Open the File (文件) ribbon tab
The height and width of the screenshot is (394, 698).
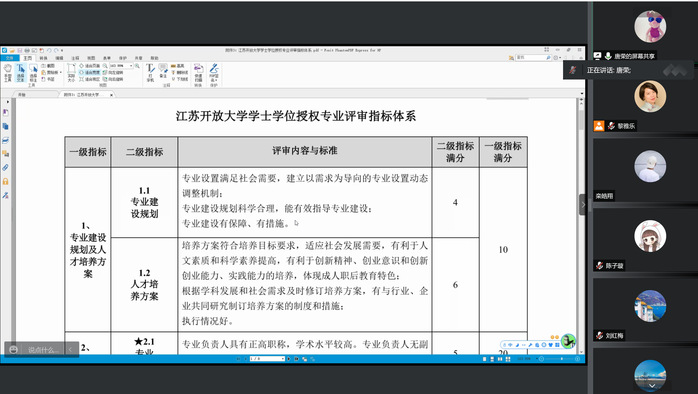tap(10, 58)
